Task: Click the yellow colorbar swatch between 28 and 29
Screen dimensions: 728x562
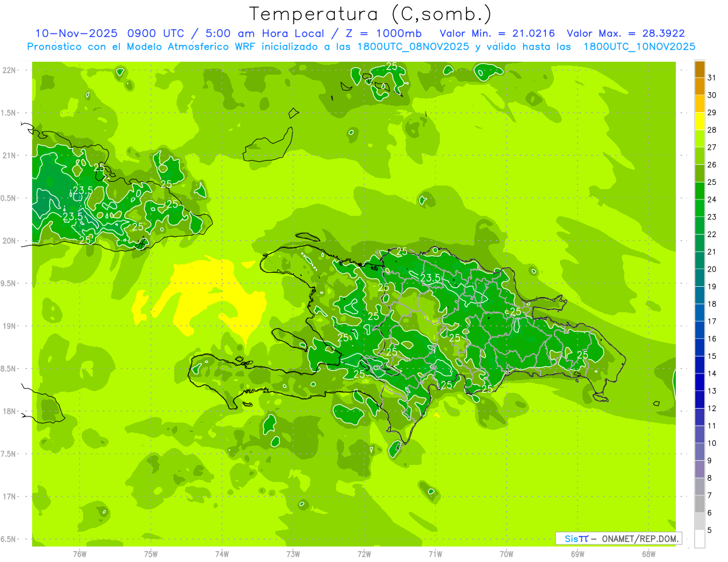Action: point(699,121)
